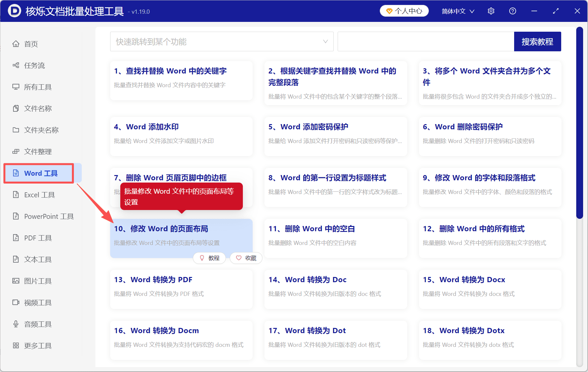The image size is (588, 372).
Task: Open the 音频工具 section
Action: (x=37, y=324)
